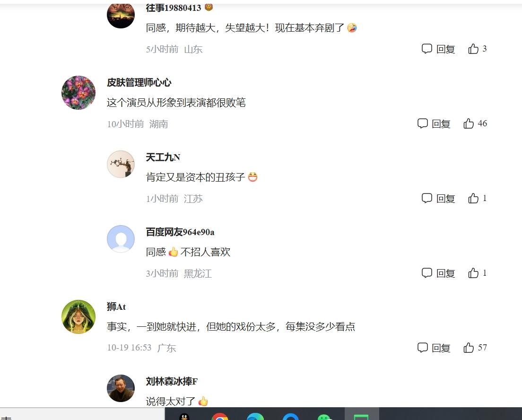Click reply bubble icon for 狮At's comment
Viewport: 522px width, 420px height.
[422, 348]
